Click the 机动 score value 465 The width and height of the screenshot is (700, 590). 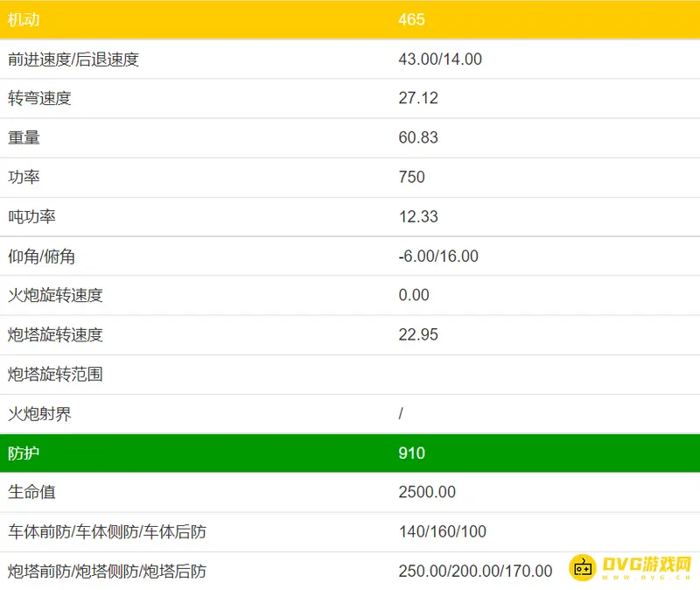point(411,19)
